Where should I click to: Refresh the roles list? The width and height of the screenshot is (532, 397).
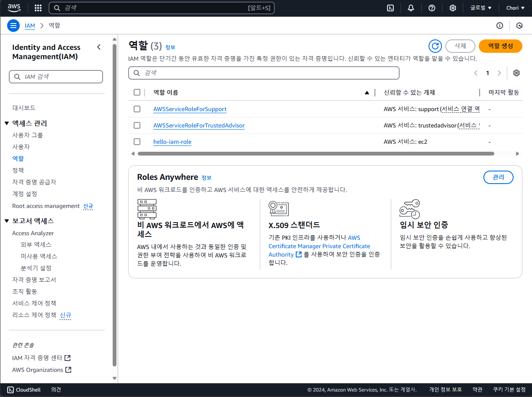coord(435,46)
